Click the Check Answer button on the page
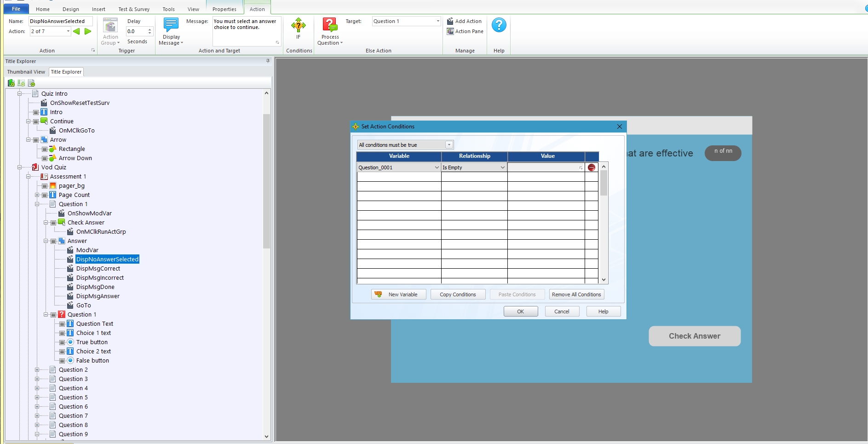Viewport: 868px width, 444px height. coord(695,336)
